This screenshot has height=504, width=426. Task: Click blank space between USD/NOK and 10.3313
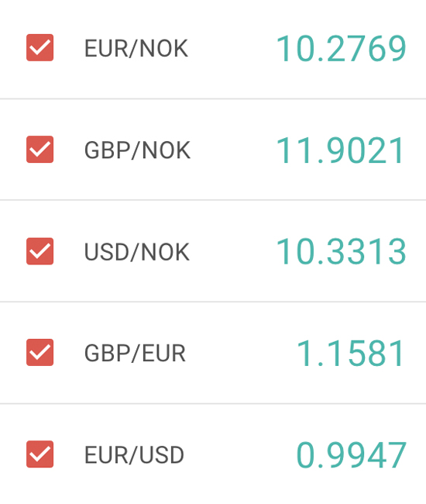coord(232,252)
